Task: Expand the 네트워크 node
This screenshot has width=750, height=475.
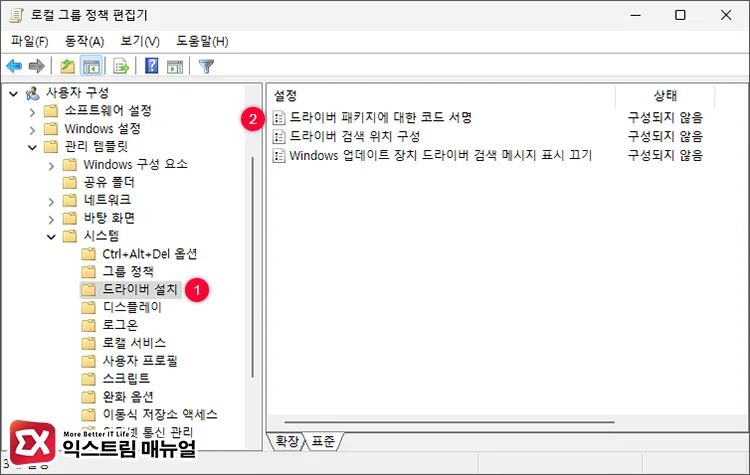Action: tap(51, 201)
